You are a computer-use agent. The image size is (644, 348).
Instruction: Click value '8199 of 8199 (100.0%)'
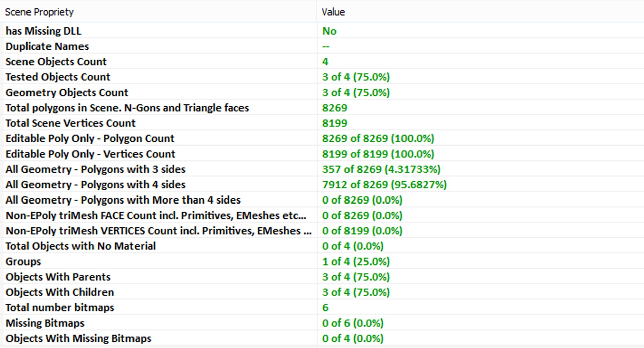point(378,154)
